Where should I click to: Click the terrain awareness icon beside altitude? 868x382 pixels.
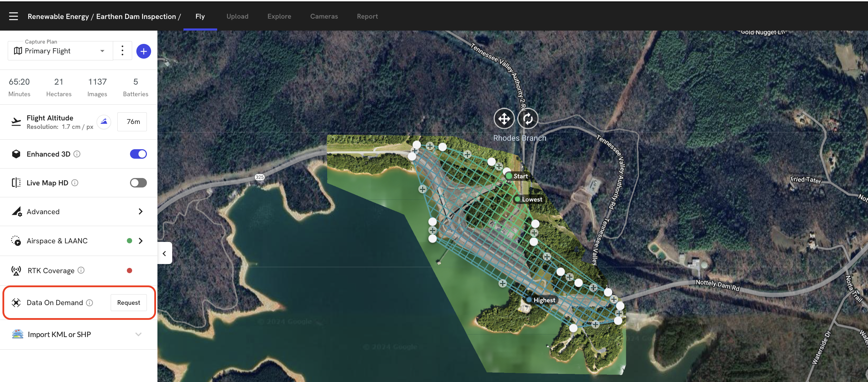click(104, 122)
